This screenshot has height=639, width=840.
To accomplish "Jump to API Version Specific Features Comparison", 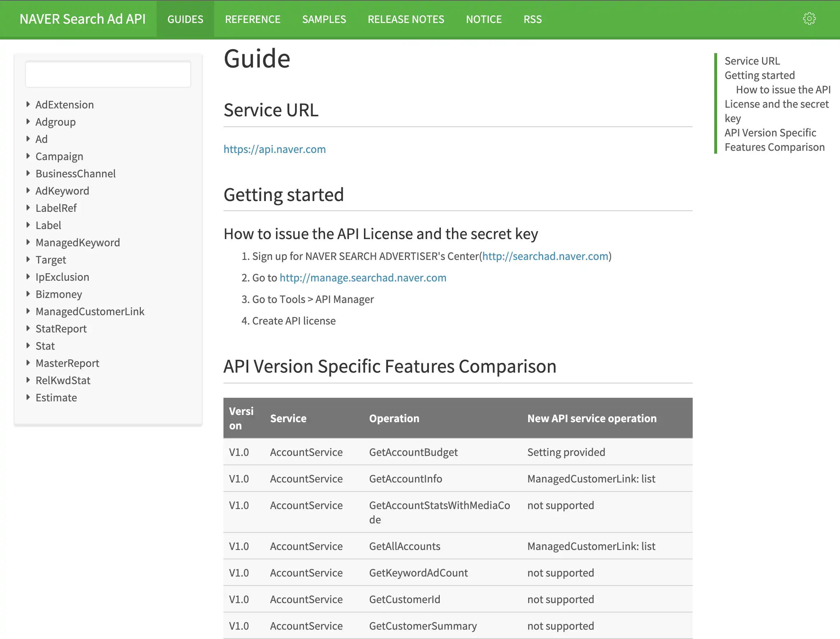I will point(774,140).
